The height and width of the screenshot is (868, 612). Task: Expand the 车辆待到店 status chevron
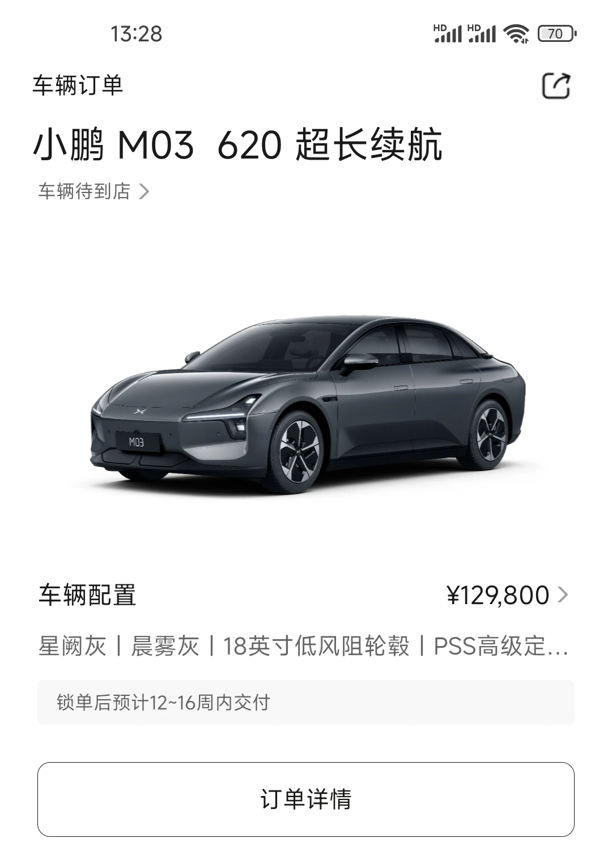coord(144,191)
